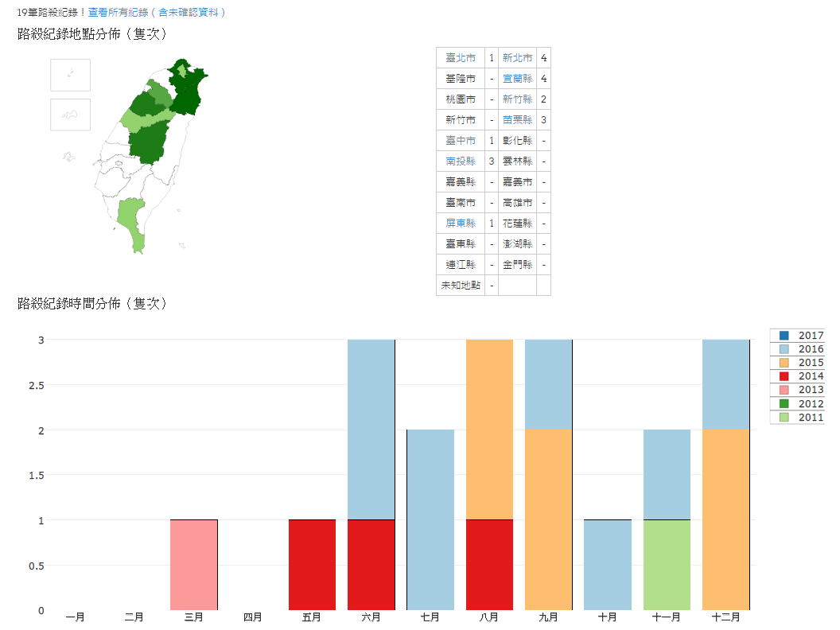Viewport: 840px width, 630px height.
Task: Open the 苗栗縣 link
Action: [517, 120]
